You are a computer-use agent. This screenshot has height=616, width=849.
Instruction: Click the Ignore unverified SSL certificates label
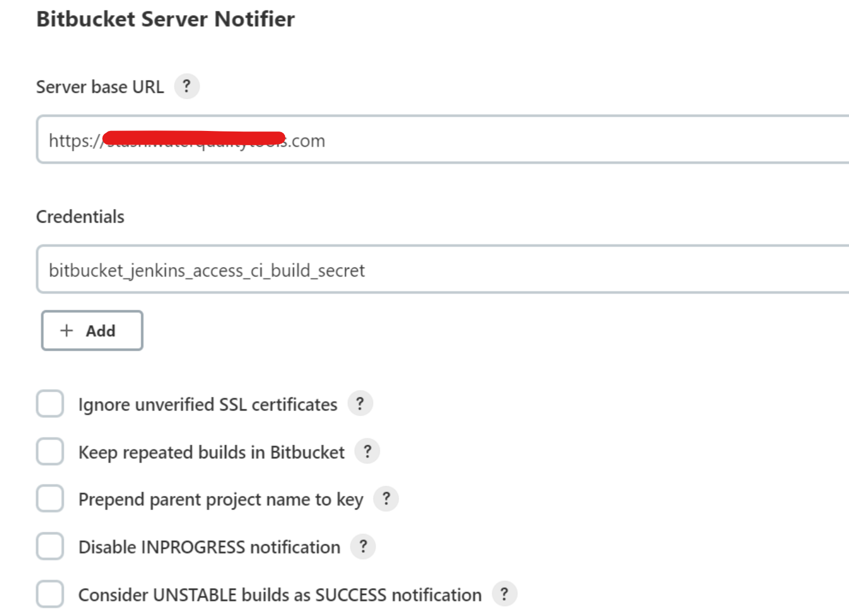[208, 405]
